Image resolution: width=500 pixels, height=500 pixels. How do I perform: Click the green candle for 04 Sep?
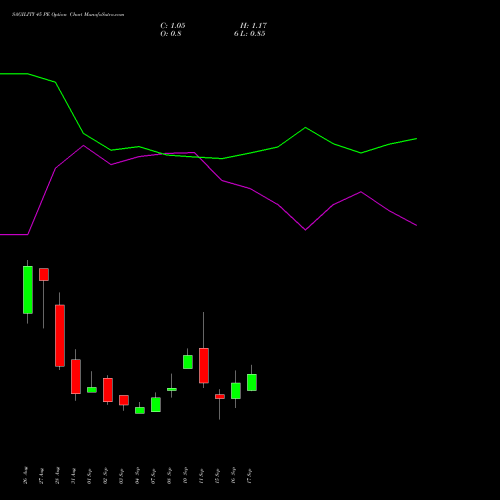pos(140,410)
